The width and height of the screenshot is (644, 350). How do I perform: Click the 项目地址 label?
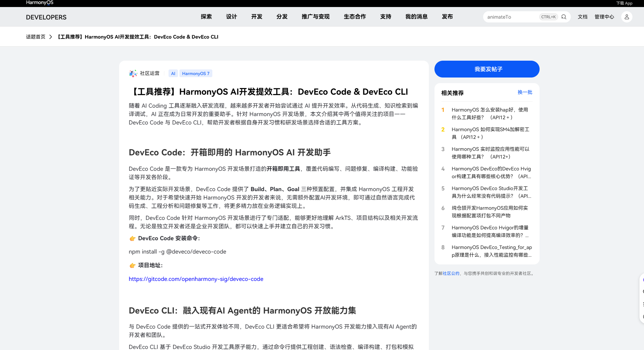tap(150, 265)
